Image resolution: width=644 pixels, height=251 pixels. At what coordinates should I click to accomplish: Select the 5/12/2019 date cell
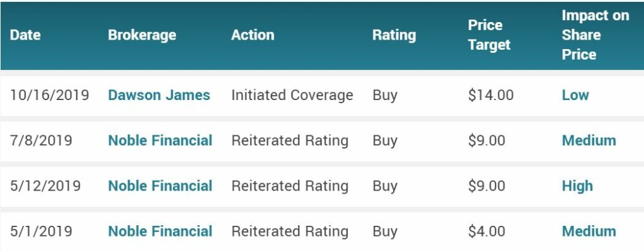coord(45,186)
